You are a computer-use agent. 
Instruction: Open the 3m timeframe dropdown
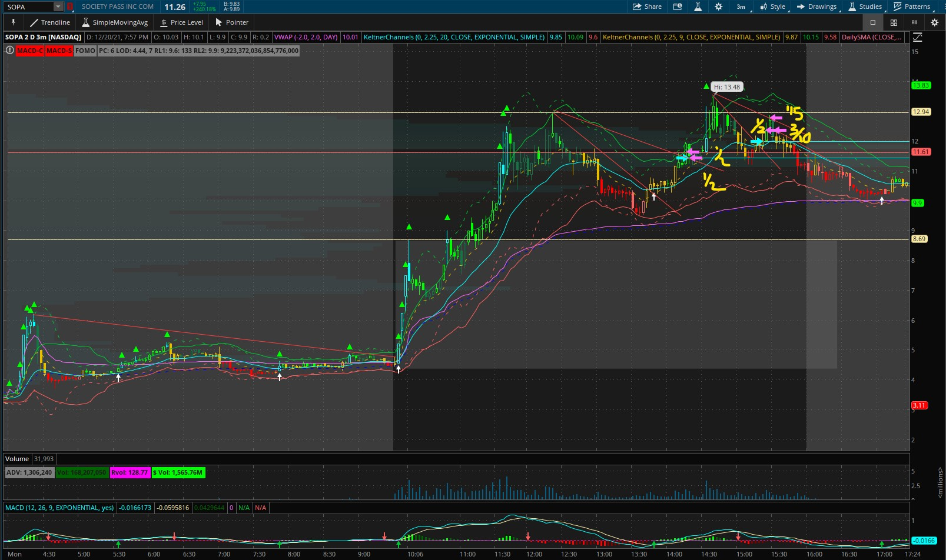tap(741, 6)
